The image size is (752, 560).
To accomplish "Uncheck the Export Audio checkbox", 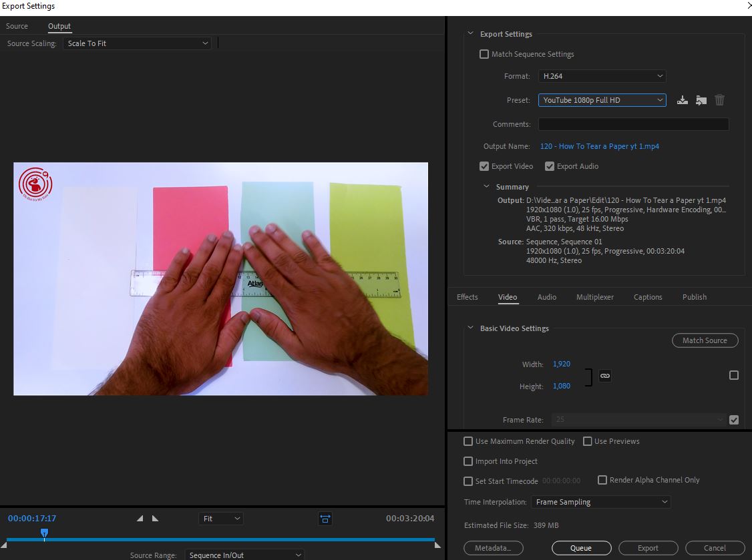I will 550,166.
